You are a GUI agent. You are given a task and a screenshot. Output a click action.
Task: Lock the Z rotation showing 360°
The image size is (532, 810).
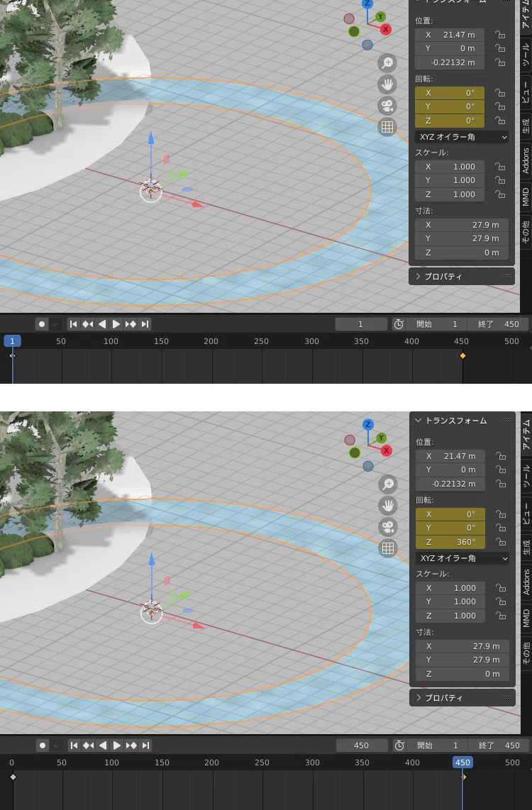click(501, 542)
